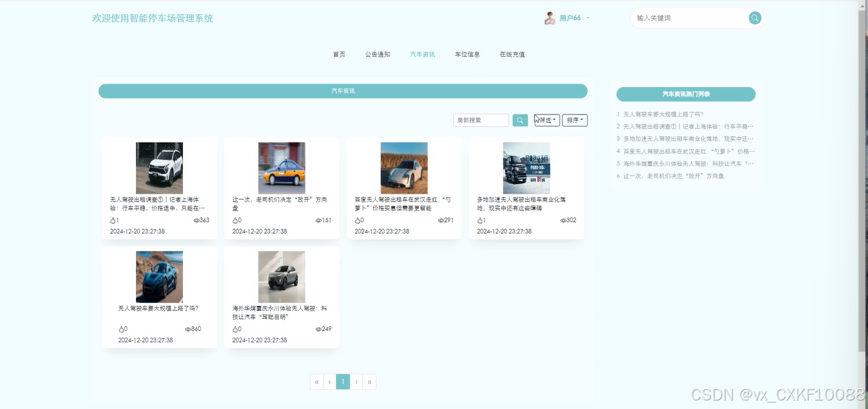Go to 首页 home tab

(339, 54)
